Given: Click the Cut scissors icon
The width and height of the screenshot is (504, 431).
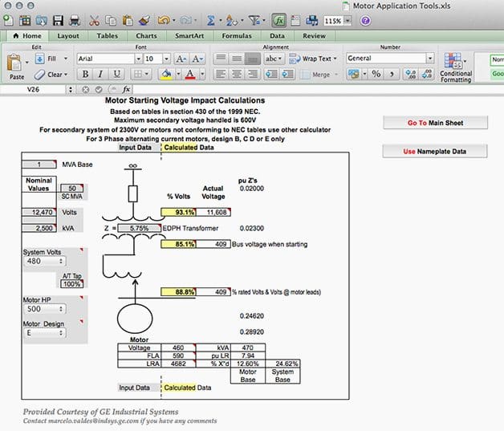Looking at the screenshot, I should coord(95,20).
